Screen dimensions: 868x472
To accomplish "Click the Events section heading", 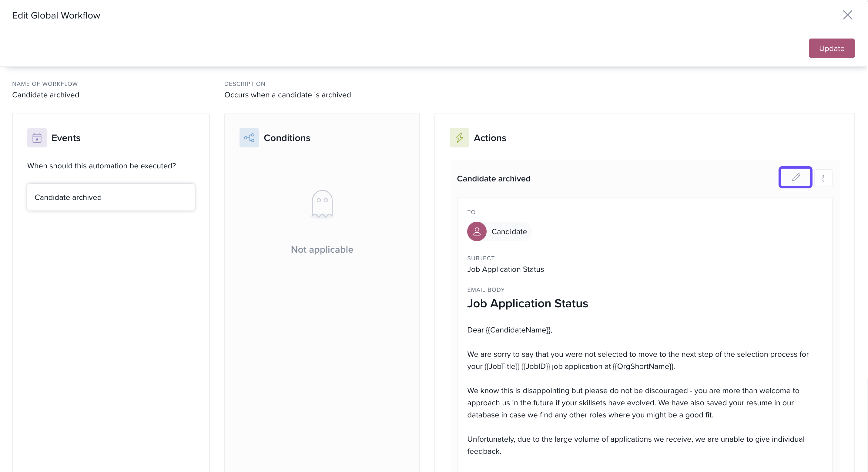I will pyautogui.click(x=66, y=138).
